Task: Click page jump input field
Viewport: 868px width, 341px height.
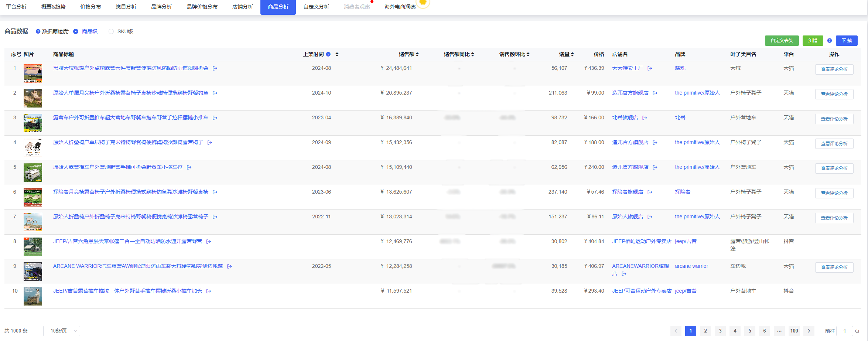Action: pyautogui.click(x=844, y=331)
